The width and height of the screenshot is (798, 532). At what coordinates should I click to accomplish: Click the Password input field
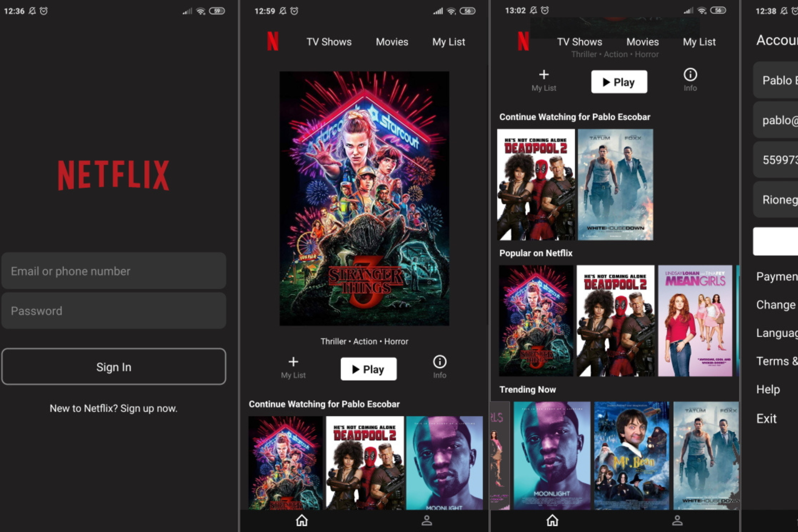[x=113, y=311]
